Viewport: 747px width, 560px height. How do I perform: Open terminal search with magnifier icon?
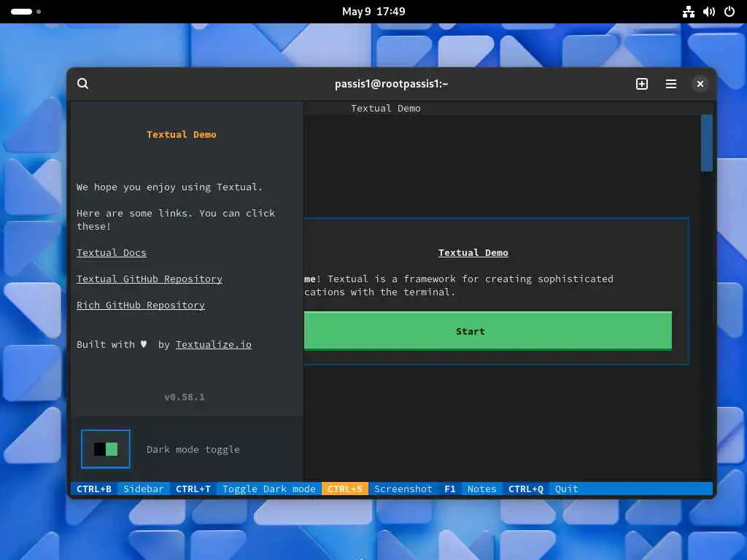point(83,84)
